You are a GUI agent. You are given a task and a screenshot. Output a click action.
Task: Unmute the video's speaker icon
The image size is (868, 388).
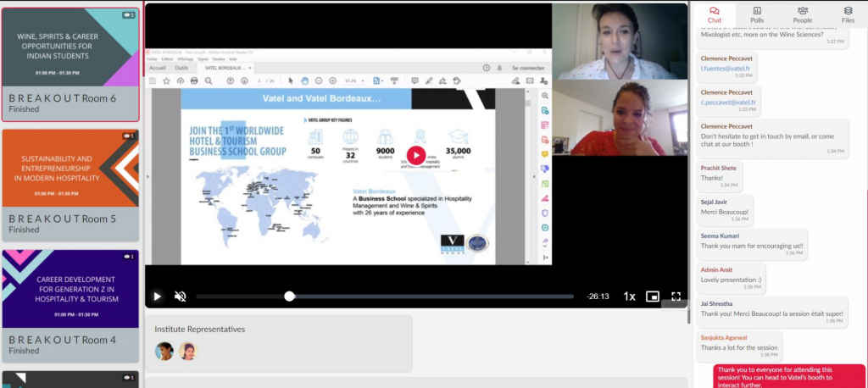180,297
